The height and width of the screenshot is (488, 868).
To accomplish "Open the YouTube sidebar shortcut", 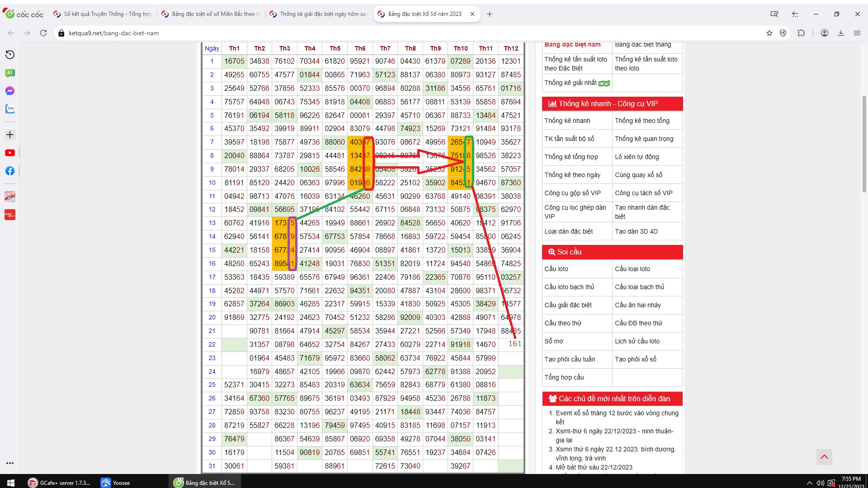I will point(10,153).
